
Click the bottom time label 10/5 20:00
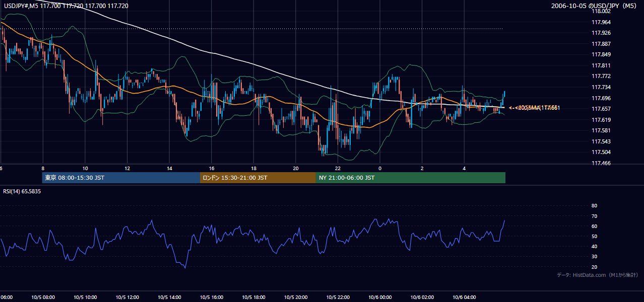point(295,297)
